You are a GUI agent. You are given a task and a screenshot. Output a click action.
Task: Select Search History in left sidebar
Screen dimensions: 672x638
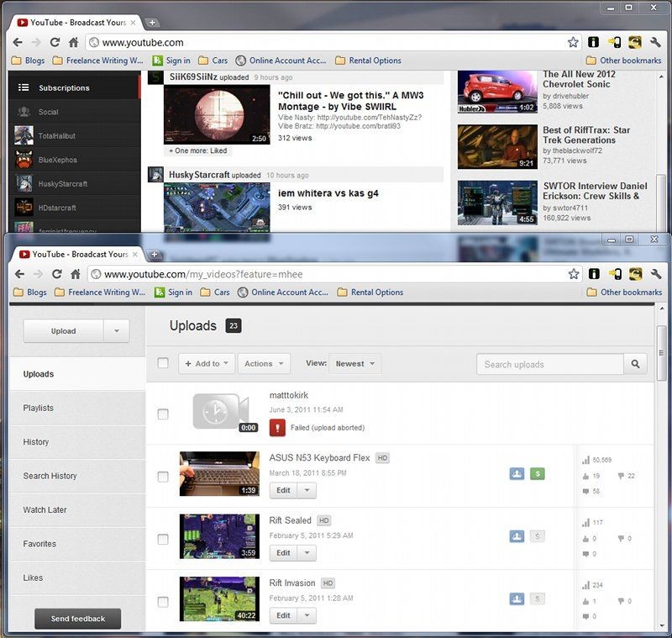77,476
